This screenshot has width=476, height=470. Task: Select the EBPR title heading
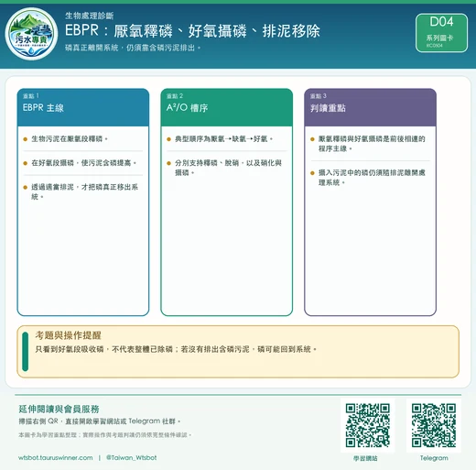(x=192, y=31)
